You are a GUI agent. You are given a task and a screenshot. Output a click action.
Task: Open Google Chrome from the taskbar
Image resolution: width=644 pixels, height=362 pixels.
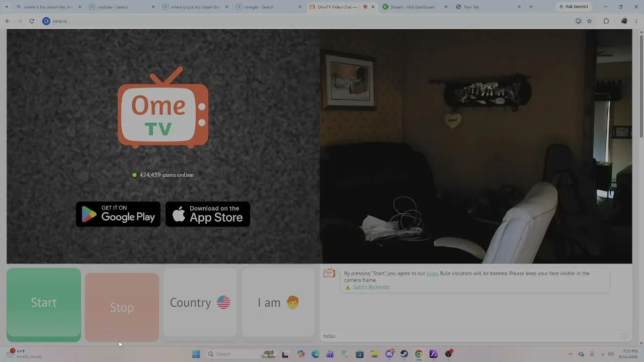click(419, 354)
